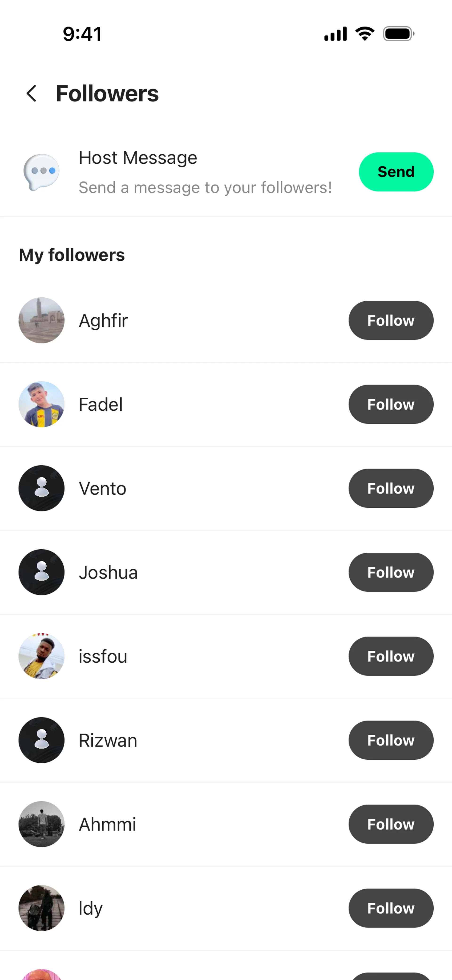Viewport: 452px width, 980px height.
Task: Tap Joshua's default avatar icon
Action: [x=41, y=572]
